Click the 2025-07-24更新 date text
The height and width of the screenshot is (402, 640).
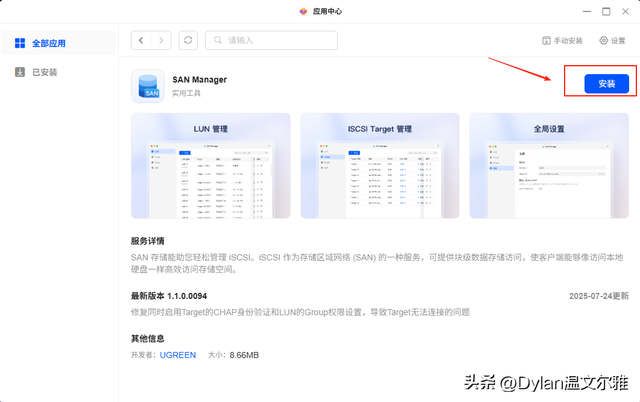(599, 296)
